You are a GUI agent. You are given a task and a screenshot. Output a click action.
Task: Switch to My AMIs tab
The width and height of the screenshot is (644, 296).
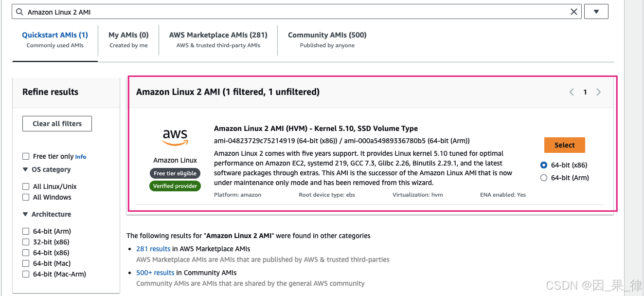pyautogui.click(x=128, y=39)
